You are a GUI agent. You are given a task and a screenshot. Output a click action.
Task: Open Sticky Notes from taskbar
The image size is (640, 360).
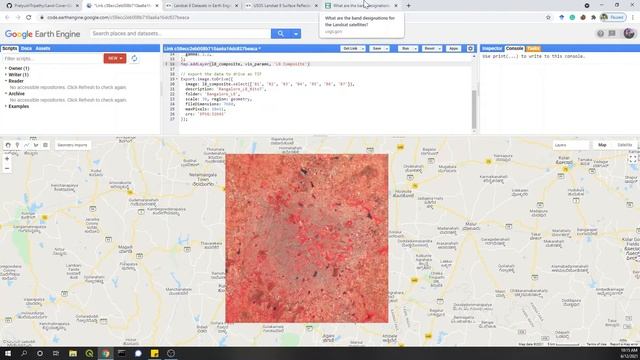[x=155, y=353]
